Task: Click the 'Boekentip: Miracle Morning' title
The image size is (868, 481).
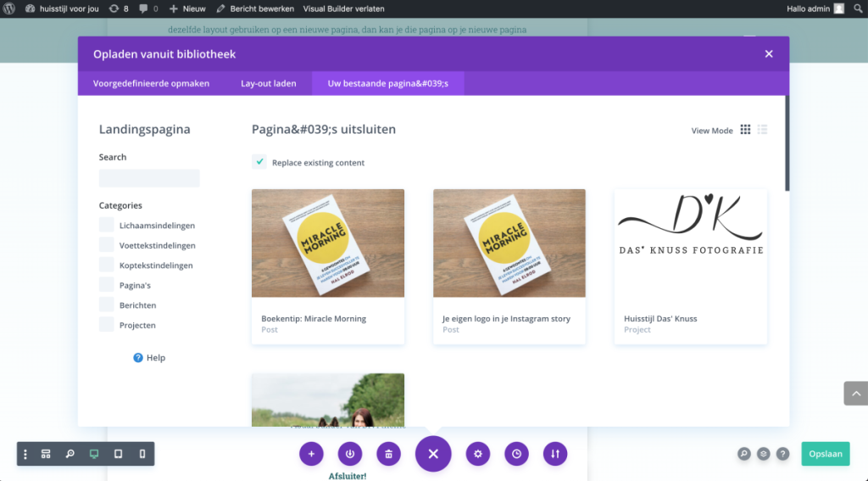Action: click(x=314, y=319)
